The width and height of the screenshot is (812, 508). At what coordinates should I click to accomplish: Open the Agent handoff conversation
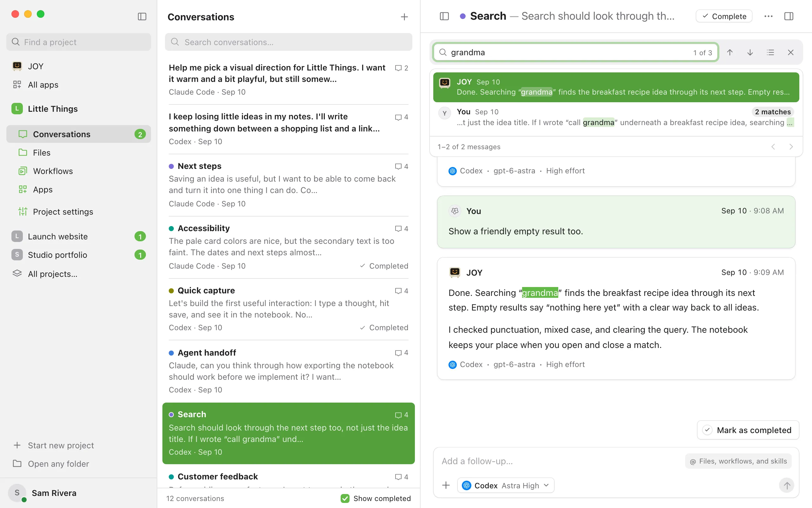289,371
